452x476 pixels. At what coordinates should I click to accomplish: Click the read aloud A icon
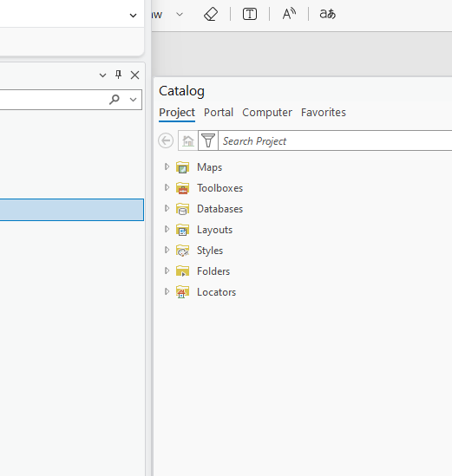(x=289, y=14)
